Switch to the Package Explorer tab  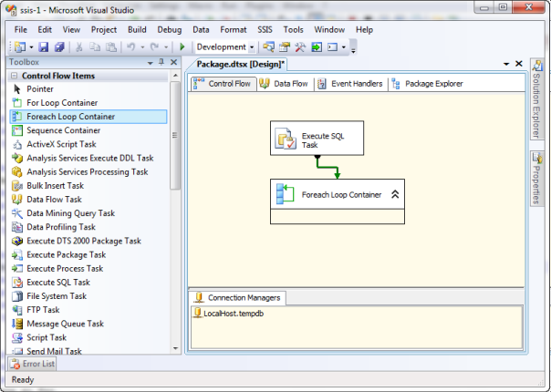[428, 84]
